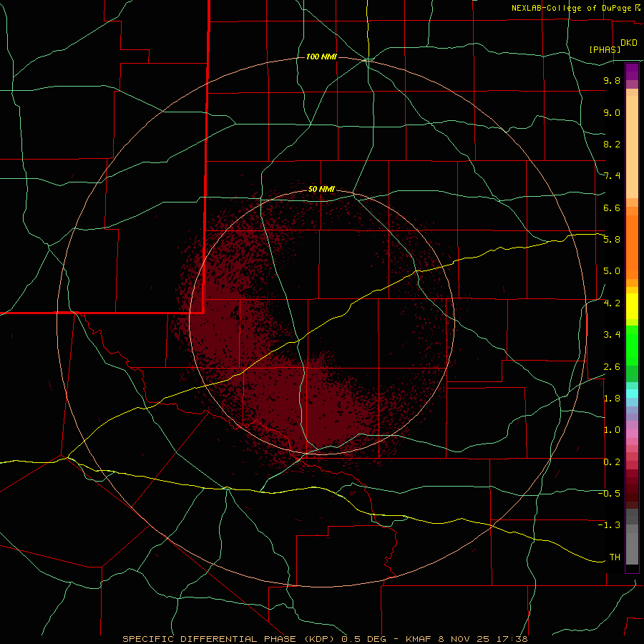Click the 2.6 scale label
This screenshot has width=644, height=644.
point(612,367)
